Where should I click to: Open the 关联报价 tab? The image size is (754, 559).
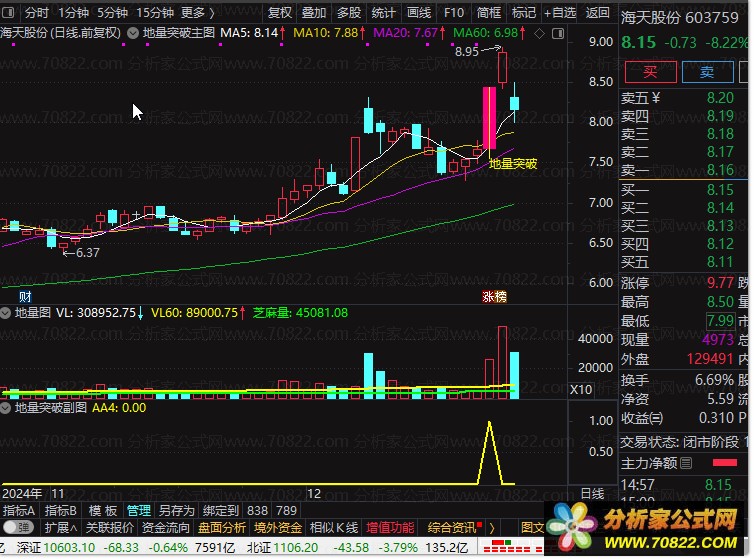coord(110,528)
